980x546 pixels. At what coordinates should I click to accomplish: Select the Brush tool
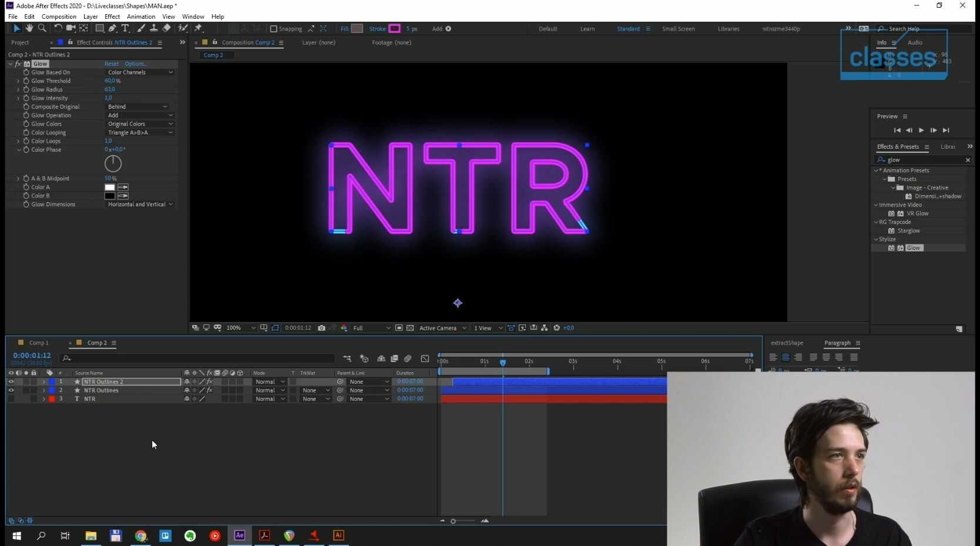click(141, 28)
